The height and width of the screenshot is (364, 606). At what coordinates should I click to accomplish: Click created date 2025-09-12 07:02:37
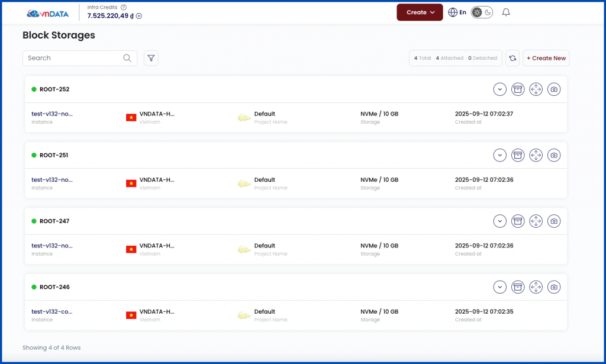click(x=484, y=114)
